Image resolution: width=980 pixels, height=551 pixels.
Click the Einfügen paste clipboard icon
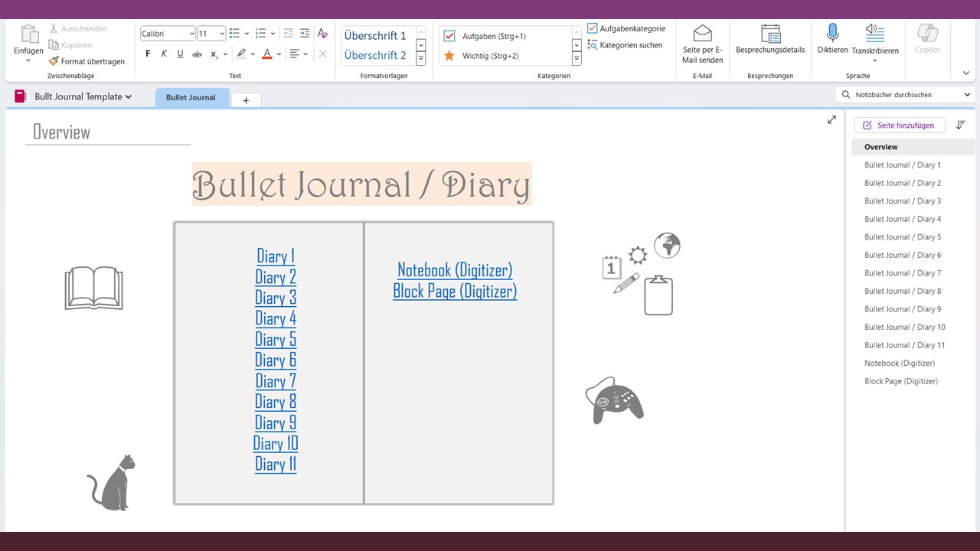click(29, 34)
